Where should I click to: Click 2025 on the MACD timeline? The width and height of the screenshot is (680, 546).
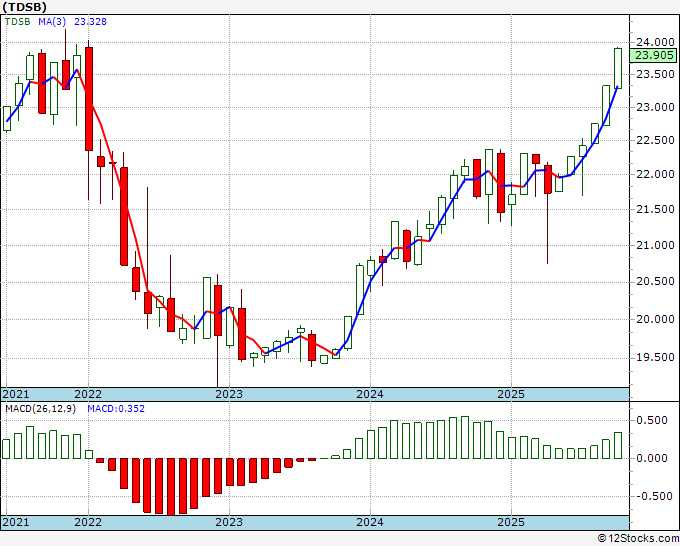[x=511, y=522]
